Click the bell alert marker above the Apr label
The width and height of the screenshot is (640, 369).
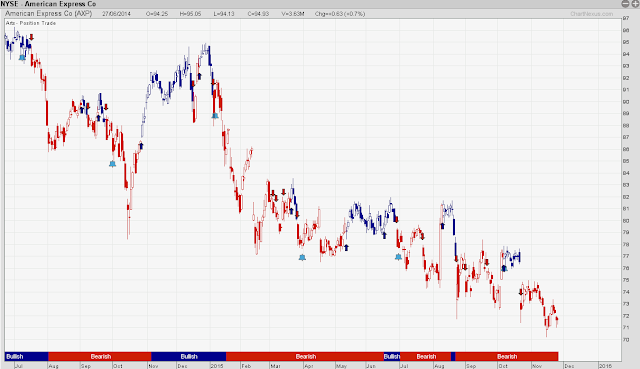pos(302,257)
